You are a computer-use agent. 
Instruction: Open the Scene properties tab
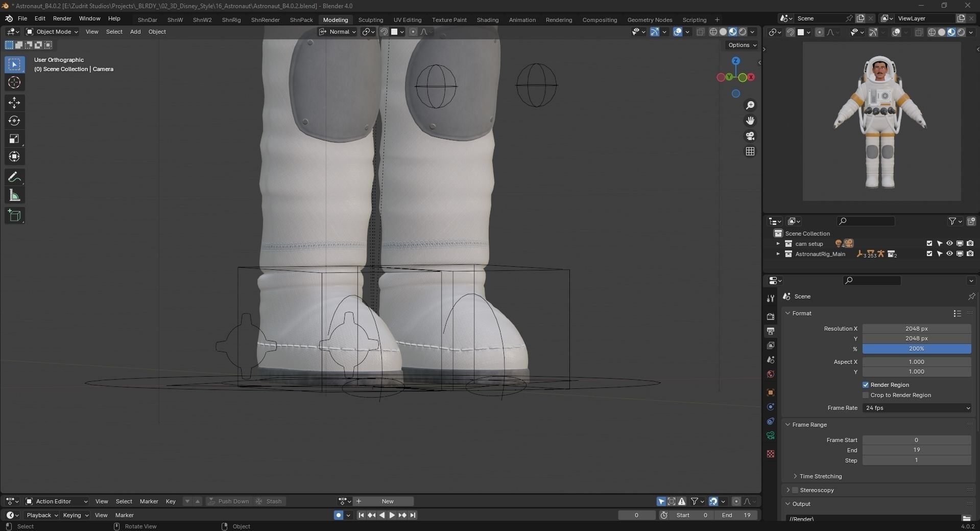(x=771, y=360)
